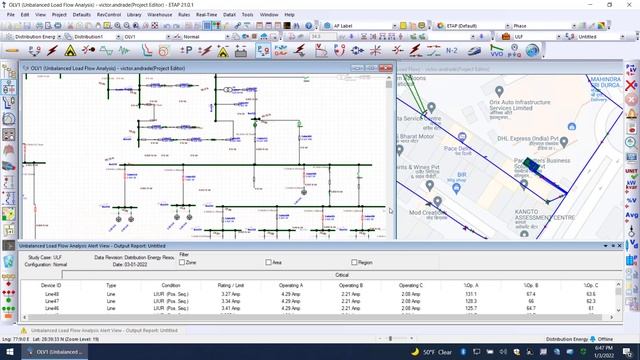The image size is (640, 360).
Task: Open the Project menu
Action: click(x=59, y=15)
